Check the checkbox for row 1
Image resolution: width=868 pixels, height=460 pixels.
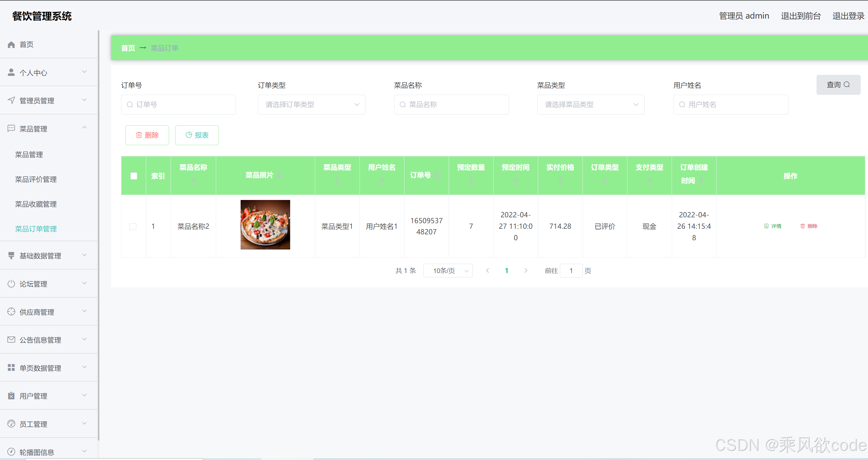tap(133, 226)
